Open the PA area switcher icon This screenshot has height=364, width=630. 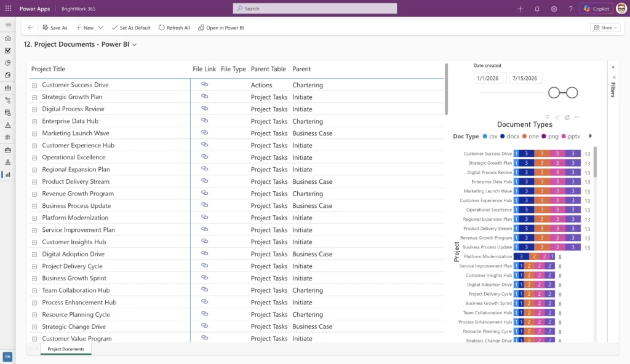[x=7, y=357]
